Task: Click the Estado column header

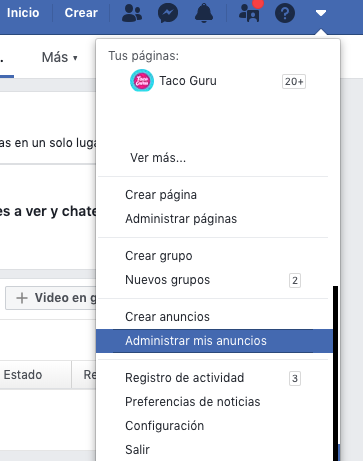Action: pos(23,375)
